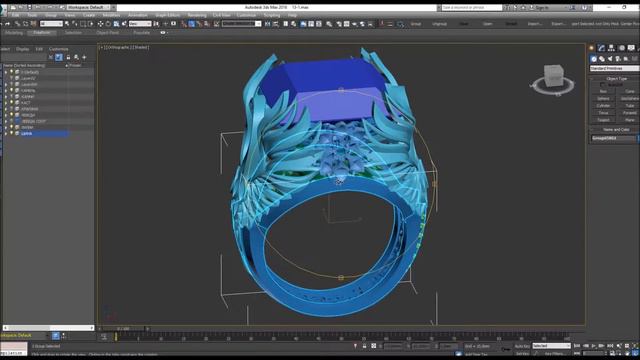Expand the 0 (default) layer tree
Viewport: 640px width, 360px height.
6,72
